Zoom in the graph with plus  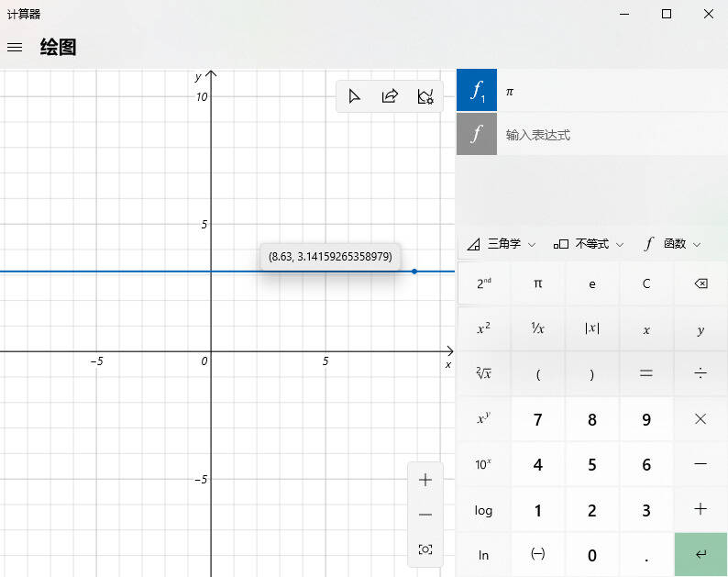click(425, 480)
